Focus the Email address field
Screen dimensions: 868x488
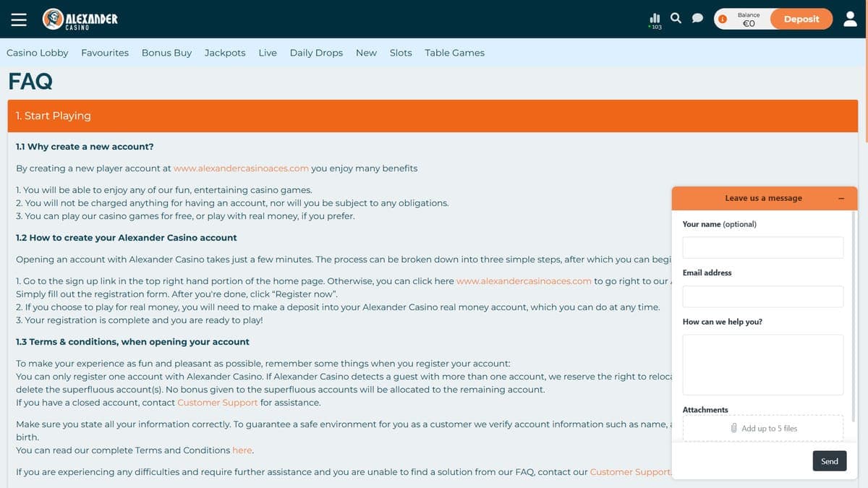coord(763,296)
